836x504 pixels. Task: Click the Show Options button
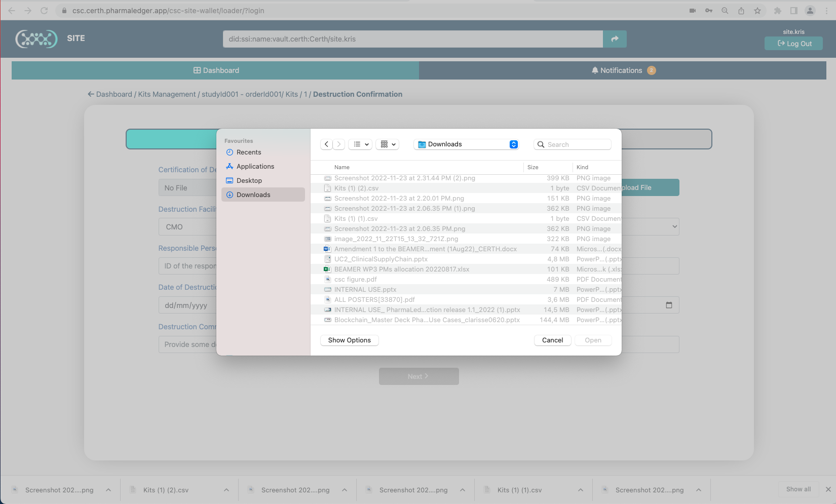coord(349,340)
